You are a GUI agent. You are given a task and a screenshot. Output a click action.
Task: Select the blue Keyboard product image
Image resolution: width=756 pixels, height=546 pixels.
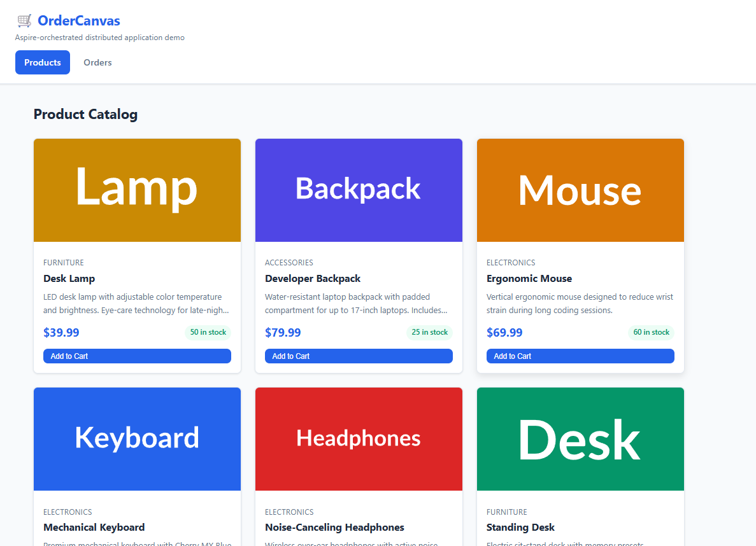pyautogui.click(x=137, y=439)
